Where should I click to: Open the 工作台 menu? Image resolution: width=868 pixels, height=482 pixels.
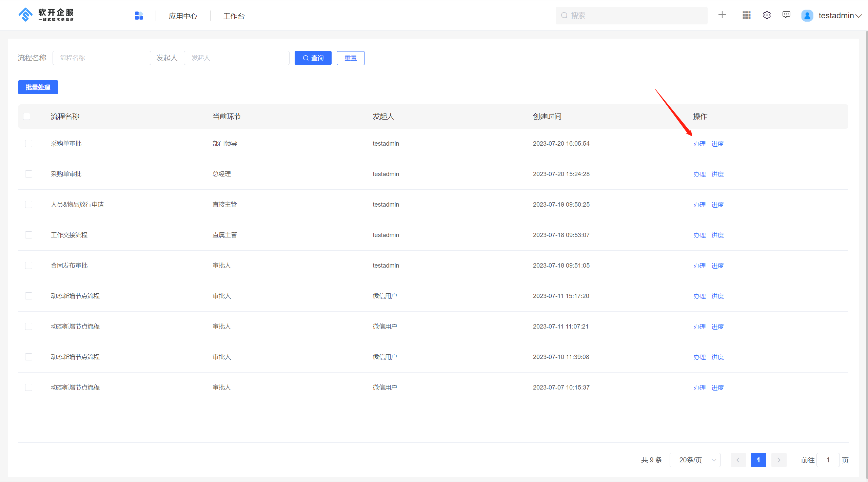(x=234, y=16)
